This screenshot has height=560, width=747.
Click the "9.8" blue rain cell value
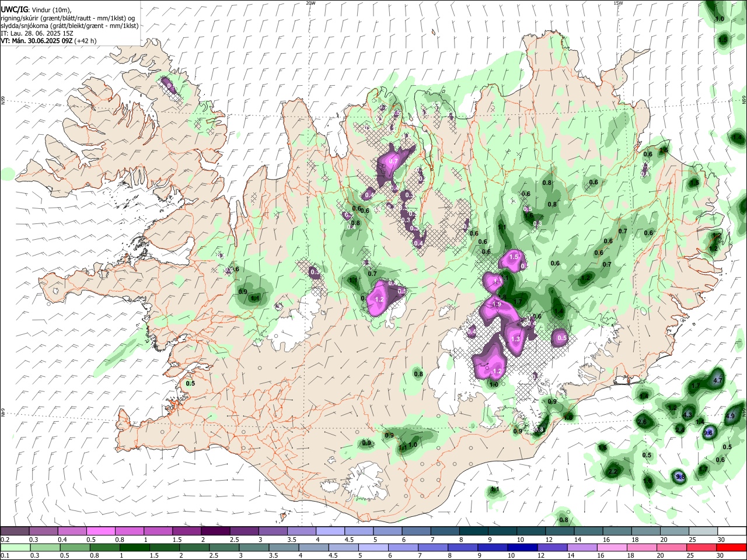click(x=680, y=477)
